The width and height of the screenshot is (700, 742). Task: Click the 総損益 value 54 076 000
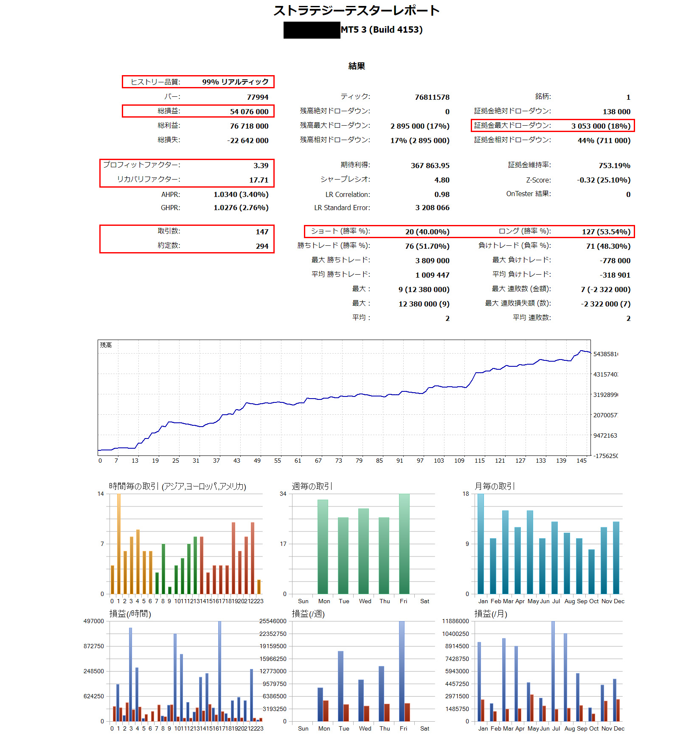coord(249,112)
